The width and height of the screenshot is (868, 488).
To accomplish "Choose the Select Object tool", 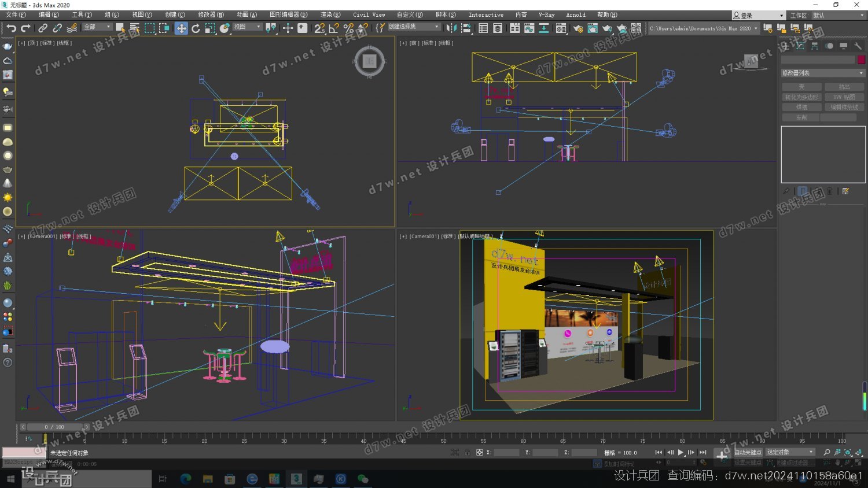I will (120, 28).
